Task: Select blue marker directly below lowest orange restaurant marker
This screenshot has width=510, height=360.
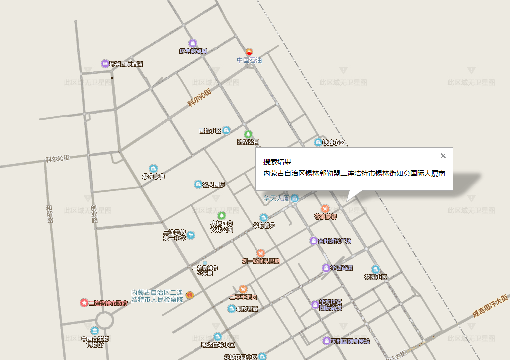Action: [x=232, y=308]
